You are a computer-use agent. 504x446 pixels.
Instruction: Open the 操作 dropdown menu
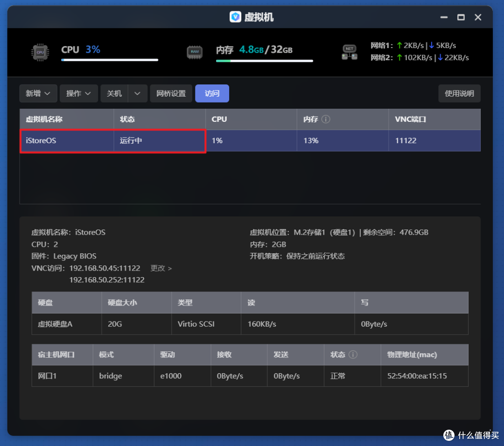pos(79,93)
